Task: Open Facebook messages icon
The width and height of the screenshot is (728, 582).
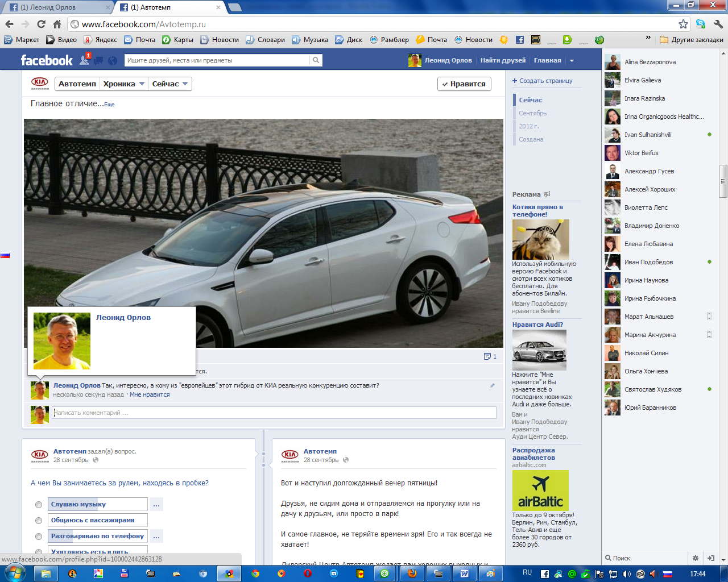Action: [x=99, y=60]
